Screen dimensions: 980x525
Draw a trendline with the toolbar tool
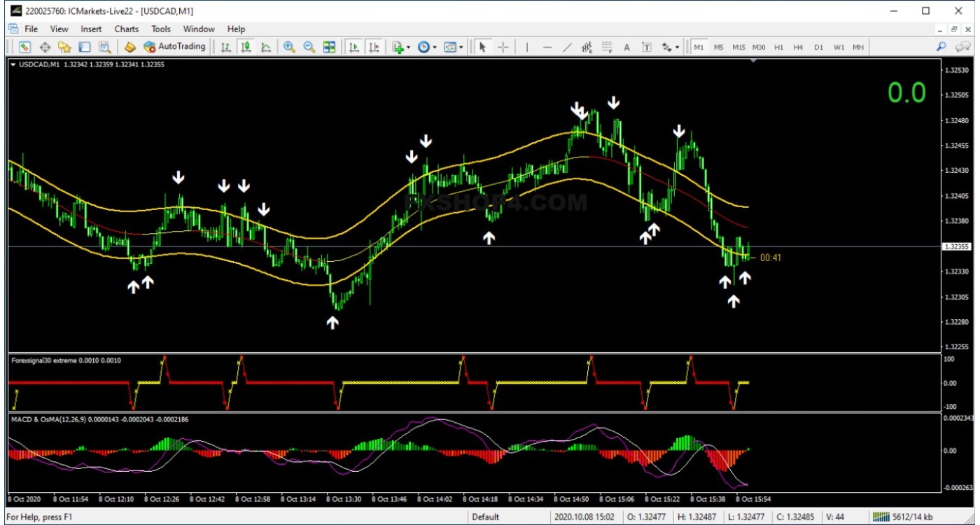click(567, 47)
